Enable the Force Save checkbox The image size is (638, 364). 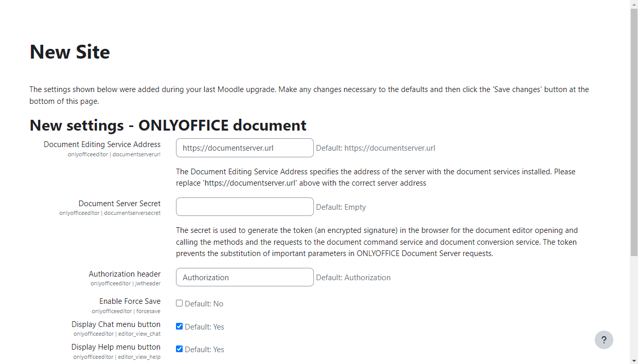pos(179,303)
